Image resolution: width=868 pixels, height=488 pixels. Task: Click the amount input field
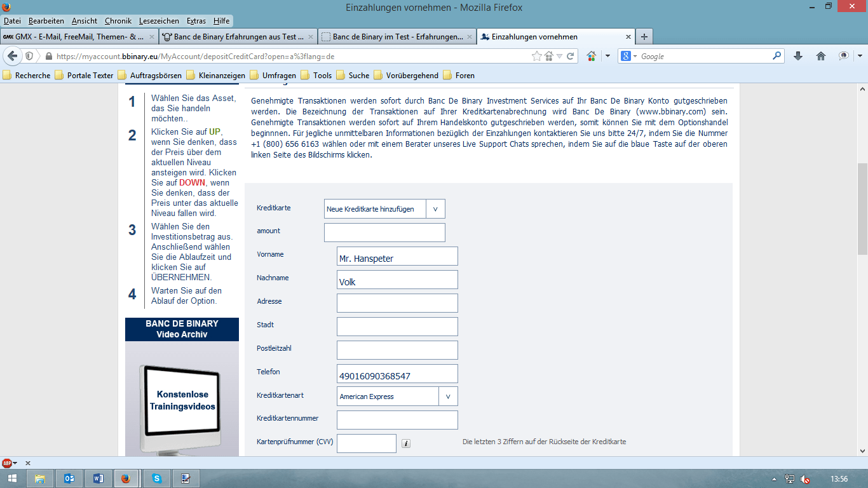384,233
